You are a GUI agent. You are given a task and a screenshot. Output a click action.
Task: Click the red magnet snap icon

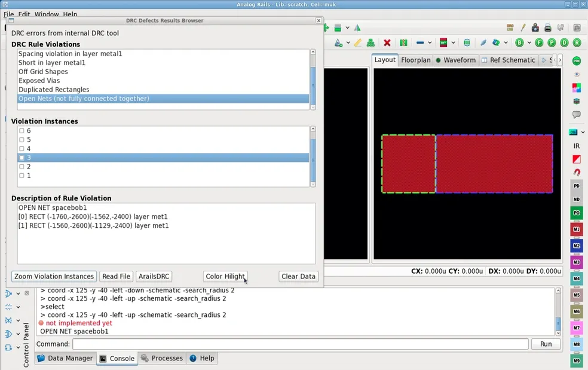coord(576,172)
